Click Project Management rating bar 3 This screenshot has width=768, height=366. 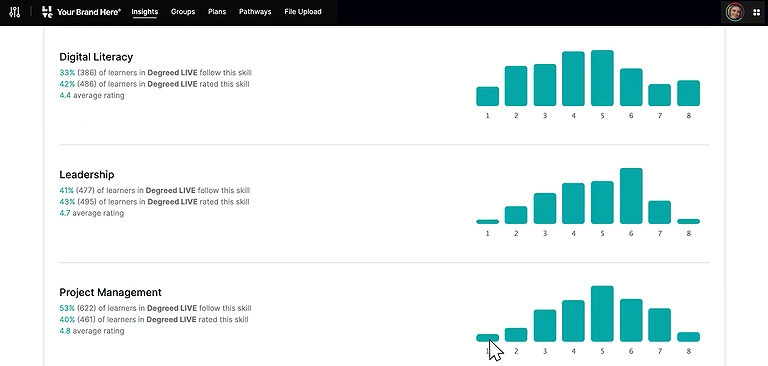click(545, 325)
